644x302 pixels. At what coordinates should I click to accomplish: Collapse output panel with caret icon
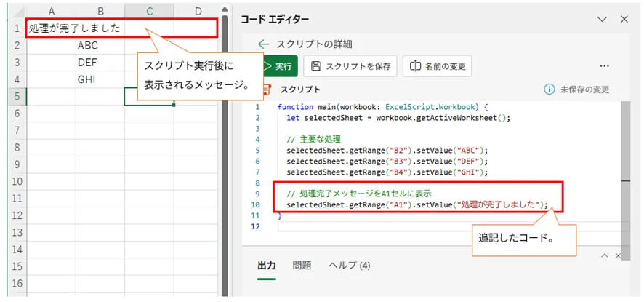pyautogui.click(x=604, y=256)
